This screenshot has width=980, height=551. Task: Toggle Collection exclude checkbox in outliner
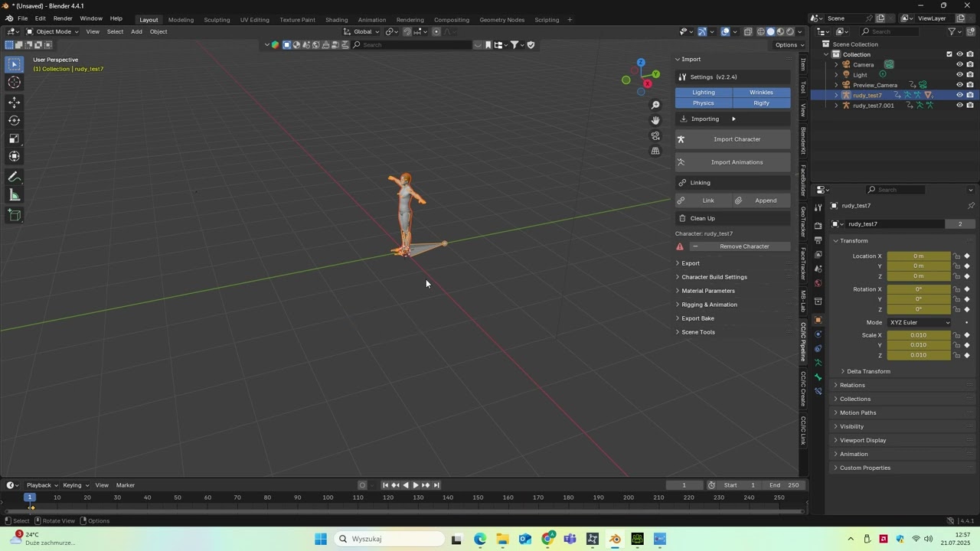pyautogui.click(x=949, y=54)
